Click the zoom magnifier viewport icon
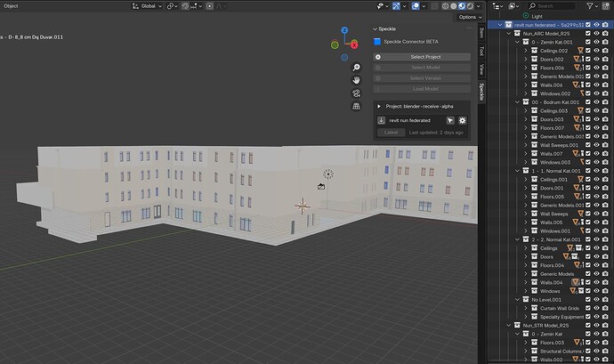The width and height of the screenshot is (614, 364). 356,67
